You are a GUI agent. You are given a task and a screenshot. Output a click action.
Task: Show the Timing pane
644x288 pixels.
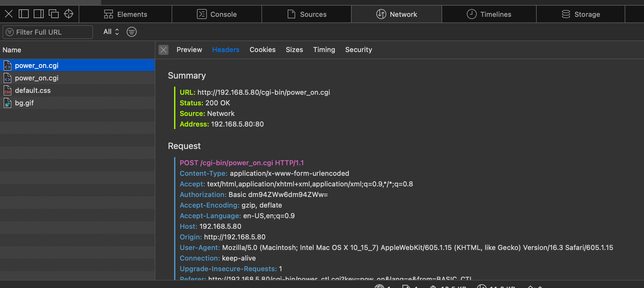pos(324,50)
